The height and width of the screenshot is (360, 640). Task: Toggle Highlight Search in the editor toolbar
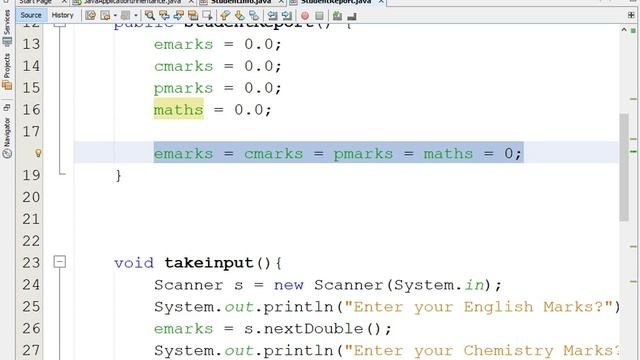click(x=193, y=16)
